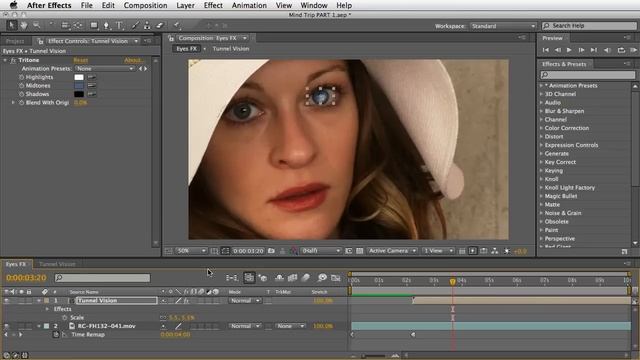Pick Highlights color with eyedropper

91,77
